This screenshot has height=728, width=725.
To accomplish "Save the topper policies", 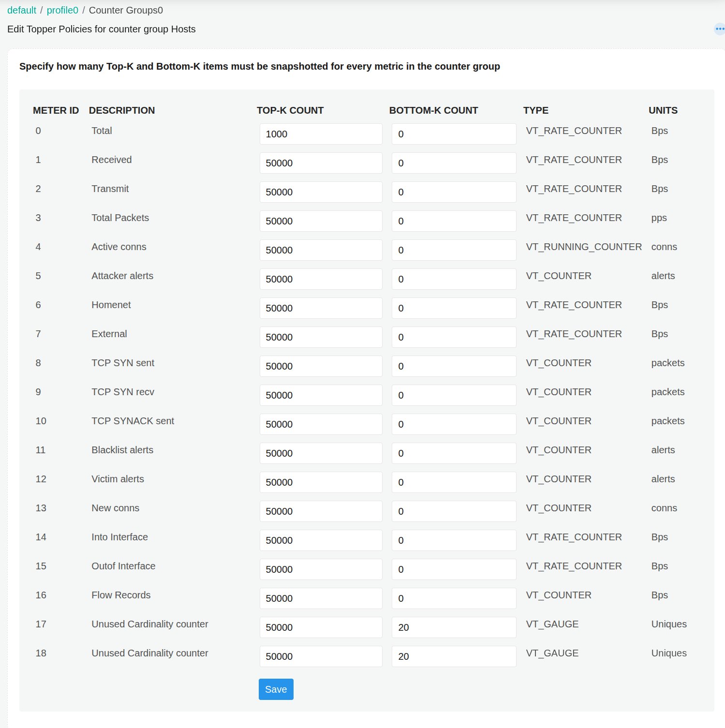I will pyautogui.click(x=276, y=689).
